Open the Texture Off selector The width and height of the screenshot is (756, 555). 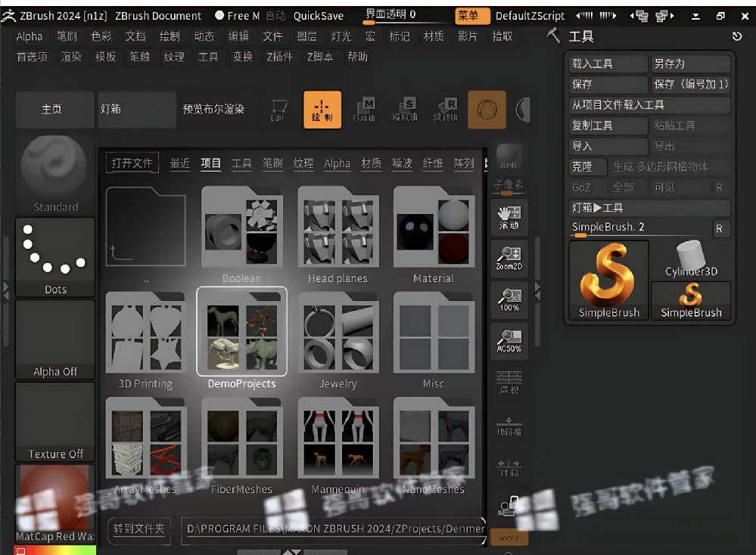(x=55, y=422)
